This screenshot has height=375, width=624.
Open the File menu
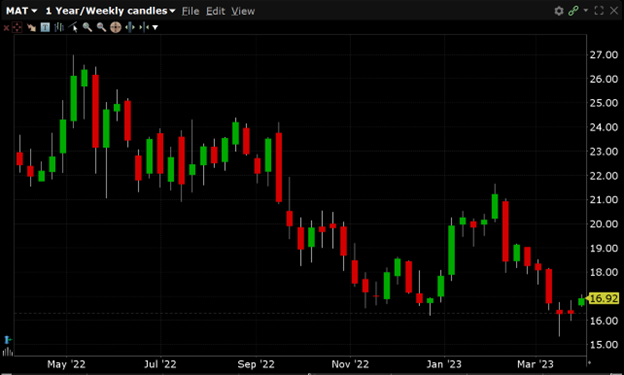click(190, 11)
